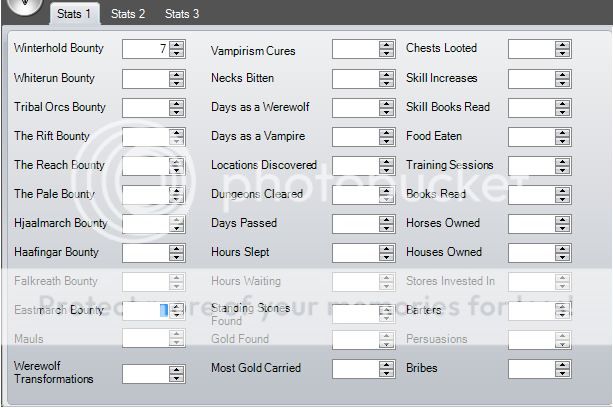The width and height of the screenshot is (613, 408).
Task: Decrease the Bribes value
Action: pos(563,373)
